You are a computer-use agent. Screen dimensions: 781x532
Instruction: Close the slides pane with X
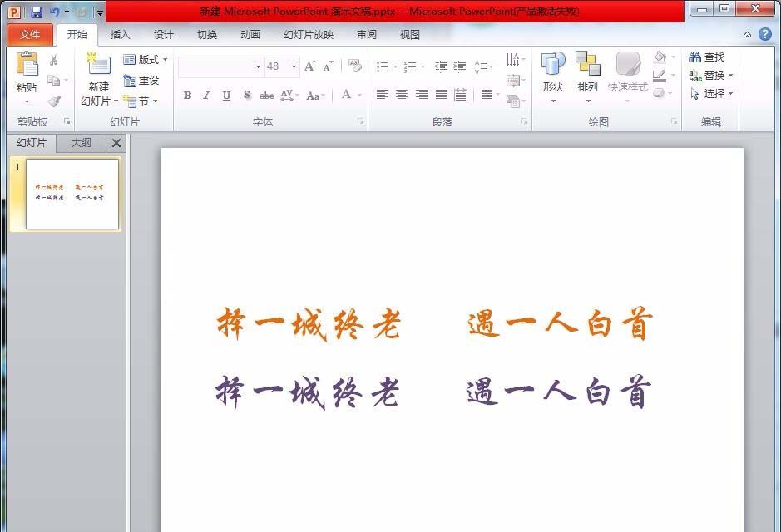point(116,143)
